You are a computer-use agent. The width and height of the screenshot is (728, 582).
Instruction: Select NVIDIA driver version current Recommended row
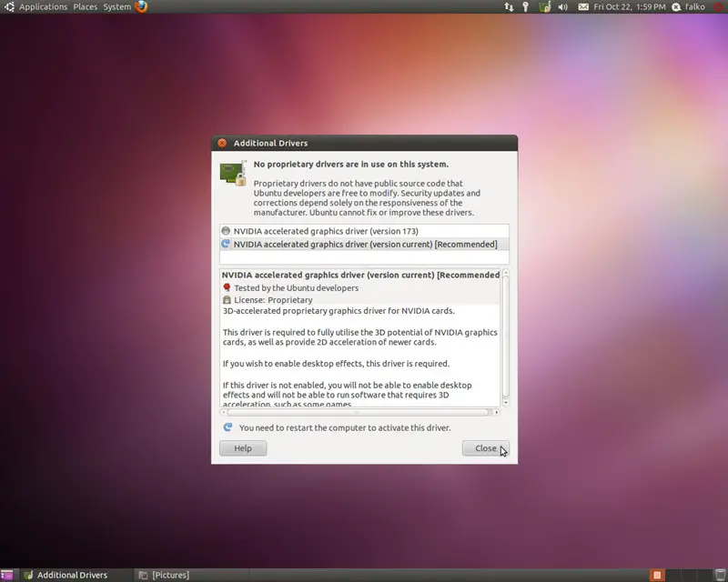pos(364,244)
